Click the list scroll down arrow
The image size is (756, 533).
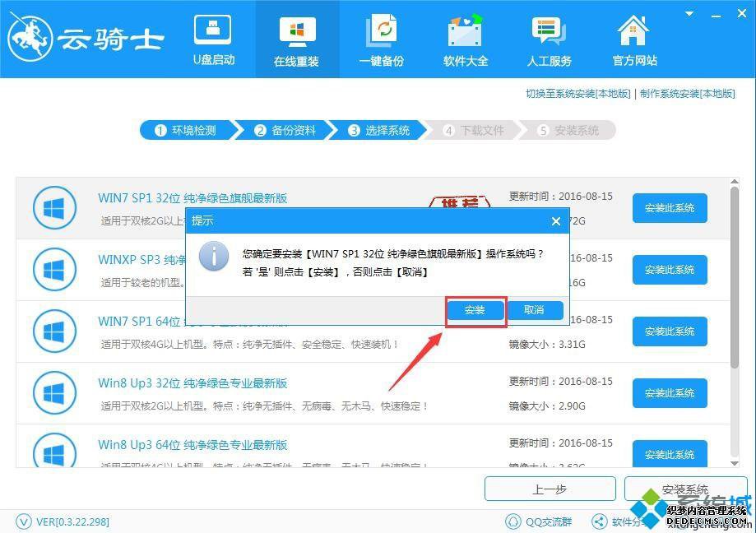click(x=735, y=464)
